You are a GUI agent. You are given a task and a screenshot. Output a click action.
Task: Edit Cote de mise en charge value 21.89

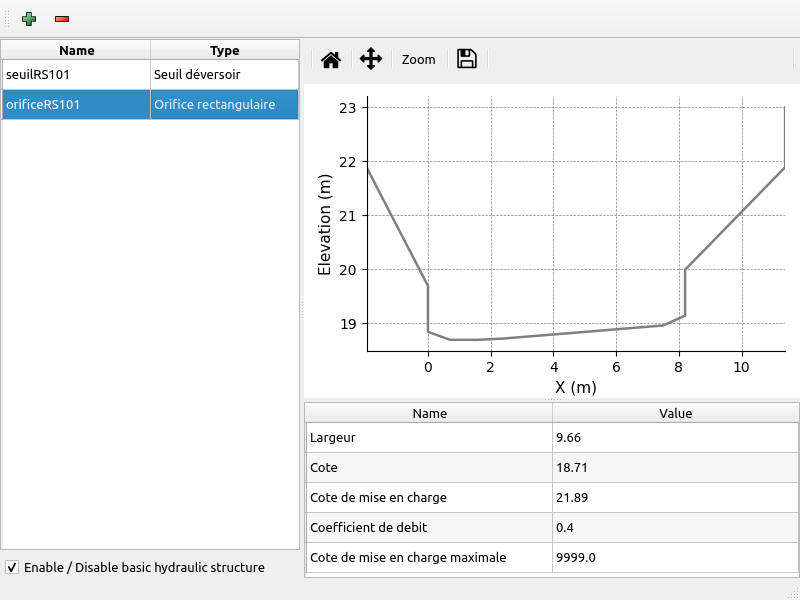(675, 497)
